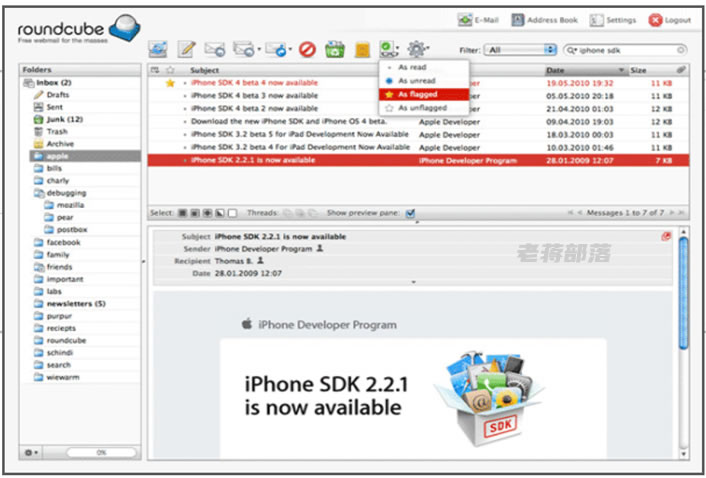Click the search box containing iphone sdk
This screenshot has height=478, width=706.
[x=627, y=50]
